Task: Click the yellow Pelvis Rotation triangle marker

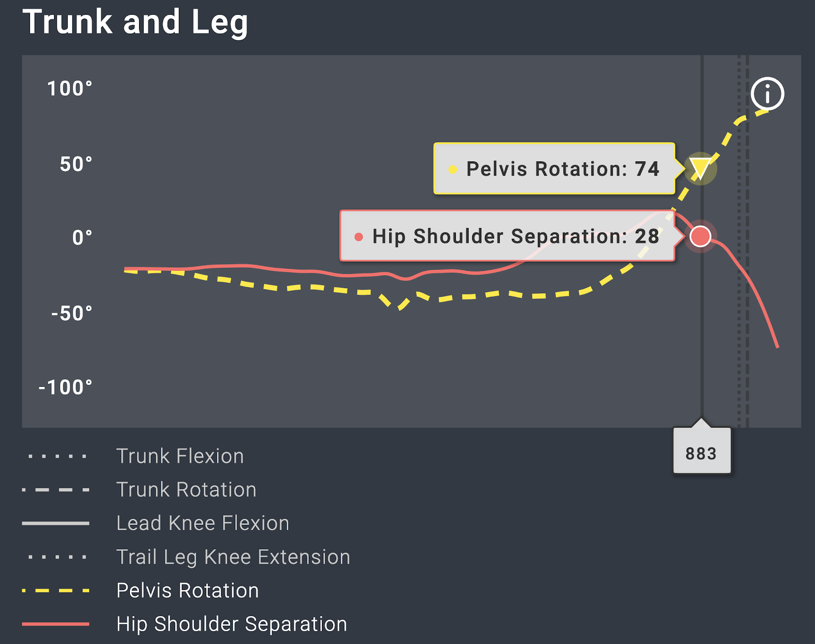Action: click(x=700, y=169)
